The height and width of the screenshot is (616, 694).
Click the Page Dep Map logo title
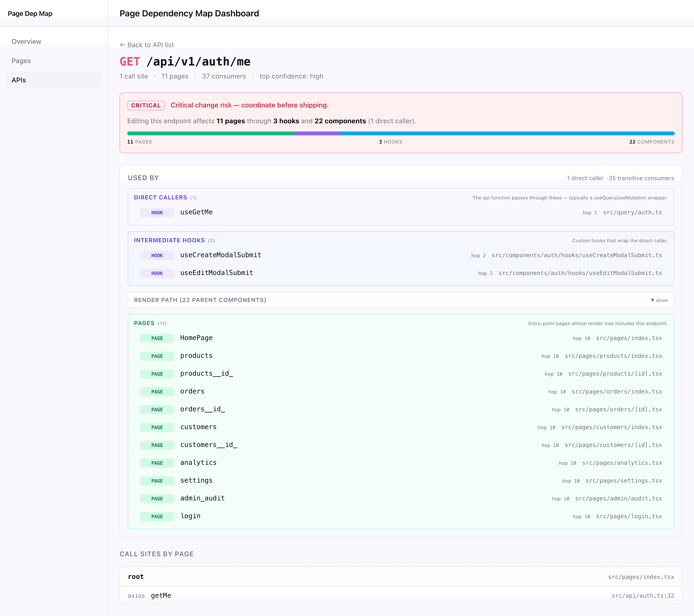coord(30,13)
